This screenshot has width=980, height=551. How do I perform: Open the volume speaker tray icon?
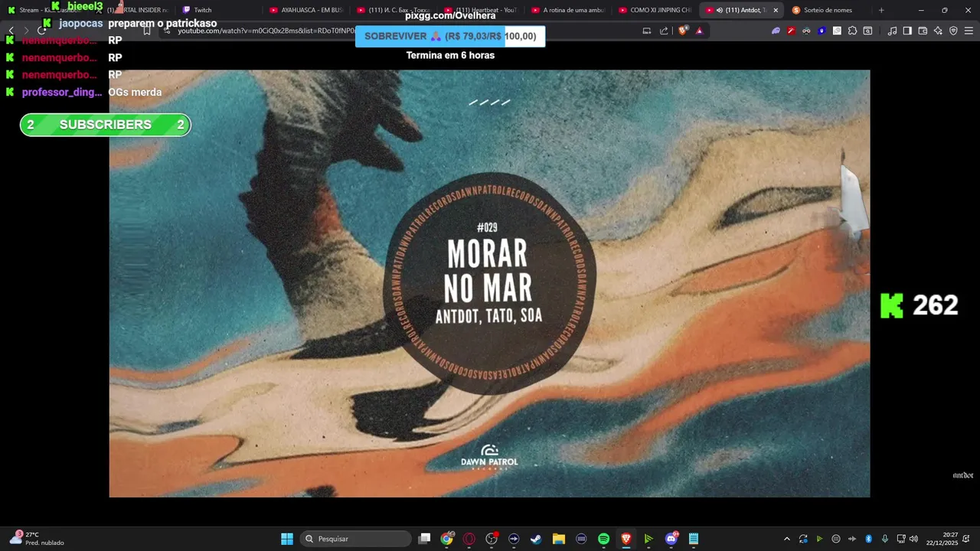[913, 539]
